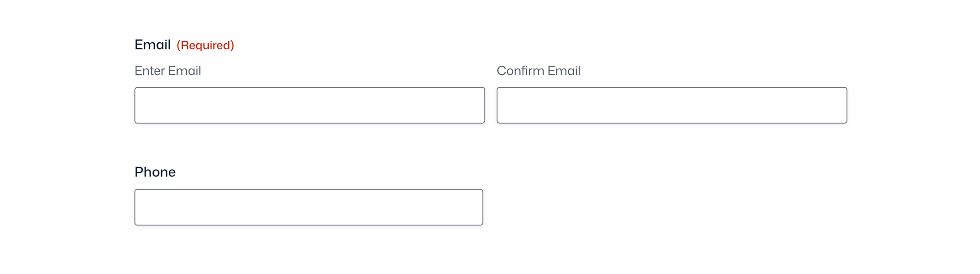The width and height of the screenshot is (980, 274).
Task: Click the word "Email" before "(Required)"
Action: click(153, 45)
